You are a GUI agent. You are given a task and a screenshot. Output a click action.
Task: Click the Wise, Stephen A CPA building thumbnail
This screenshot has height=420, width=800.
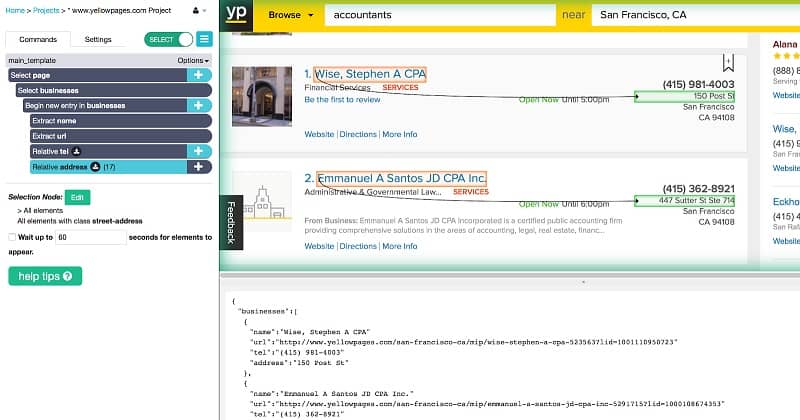coord(262,96)
